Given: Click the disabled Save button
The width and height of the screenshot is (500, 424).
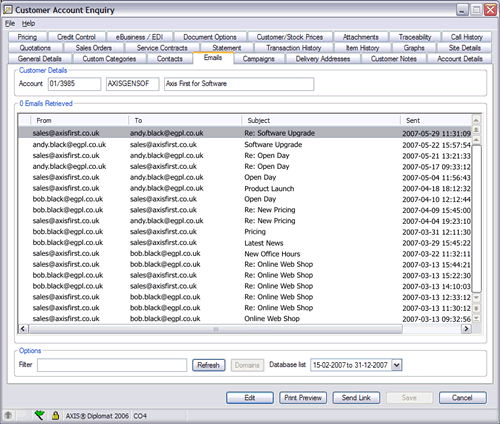Looking at the screenshot, I should 409,398.
